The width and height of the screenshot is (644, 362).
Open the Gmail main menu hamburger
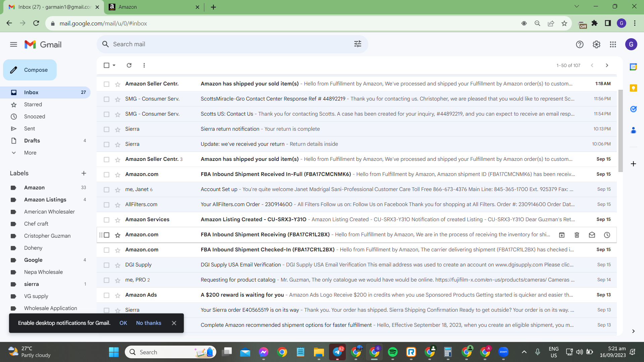(13, 44)
